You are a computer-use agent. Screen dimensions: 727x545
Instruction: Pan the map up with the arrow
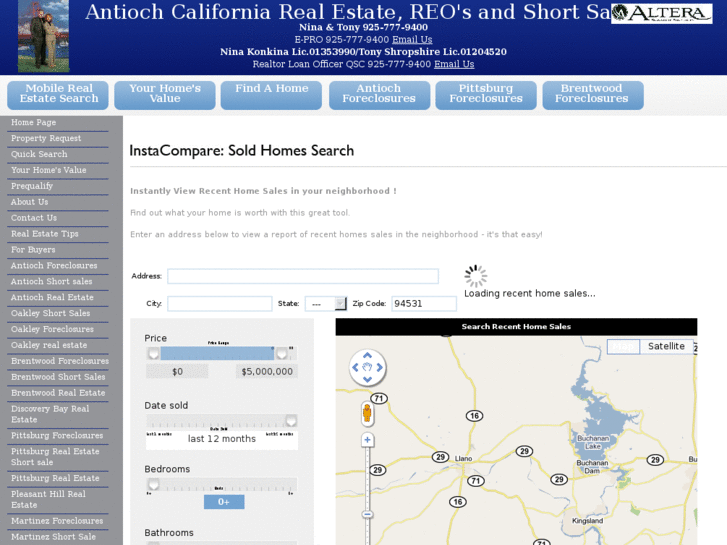(x=367, y=356)
